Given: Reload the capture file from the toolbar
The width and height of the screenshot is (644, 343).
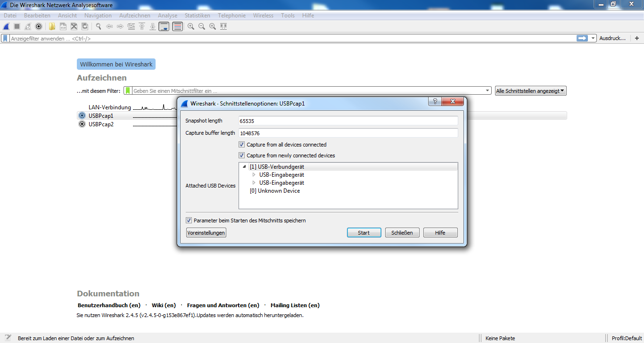Looking at the screenshot, I should point(85,27).
